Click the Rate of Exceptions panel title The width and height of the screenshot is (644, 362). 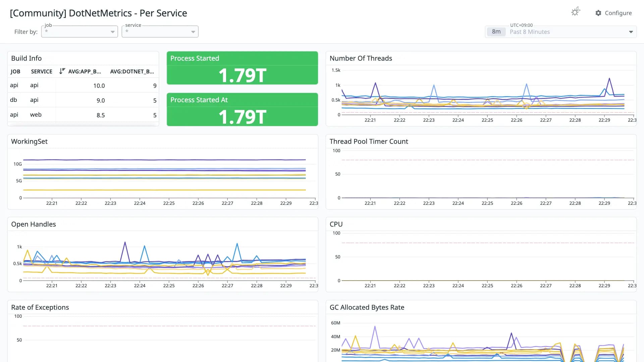[x=40, y=307]
